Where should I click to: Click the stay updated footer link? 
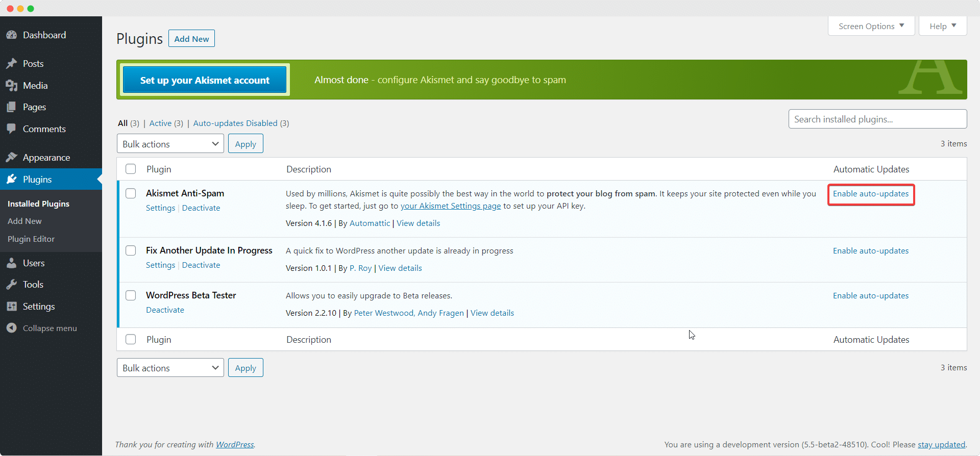point(941,445)
